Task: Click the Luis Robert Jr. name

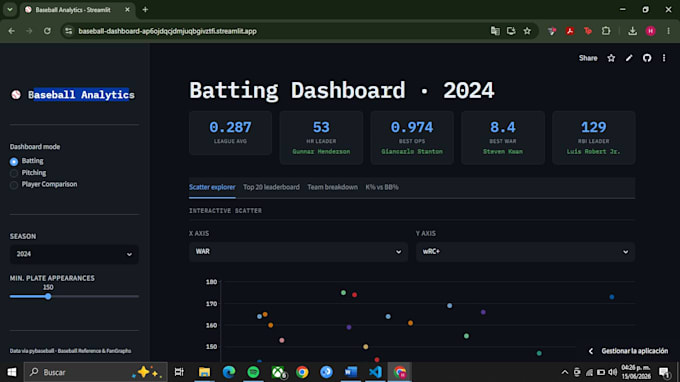Action: [593, 152]
